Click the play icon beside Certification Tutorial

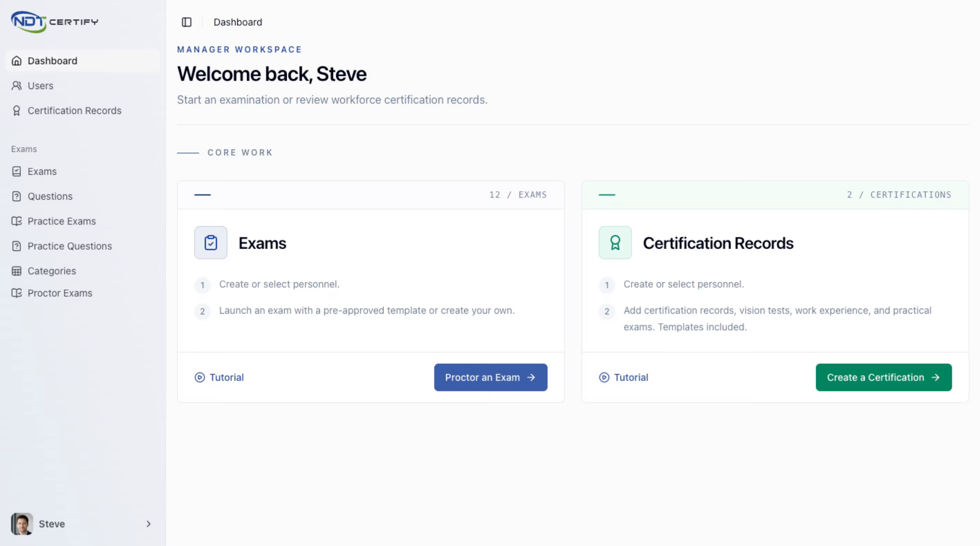[604, 377]
